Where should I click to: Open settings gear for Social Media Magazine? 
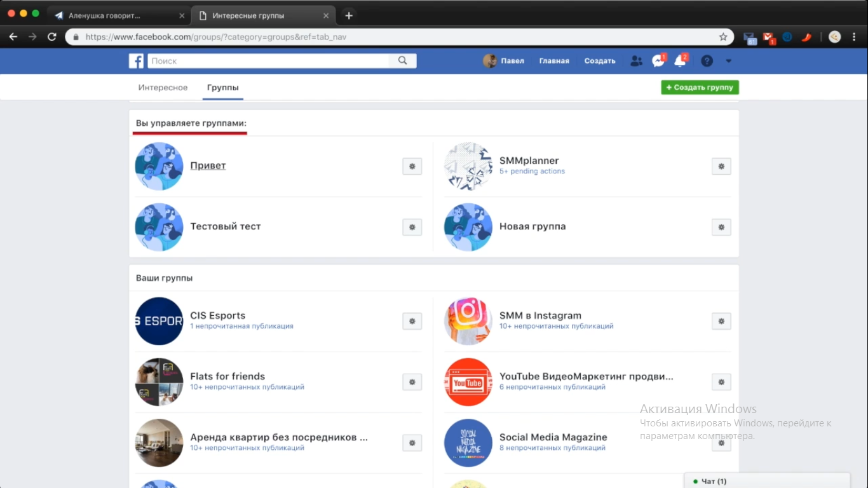point(721,443)
